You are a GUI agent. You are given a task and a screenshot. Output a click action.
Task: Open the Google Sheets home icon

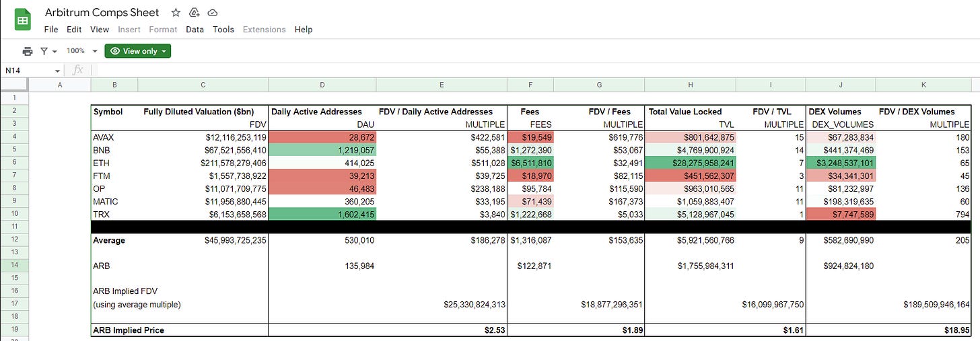23,20
